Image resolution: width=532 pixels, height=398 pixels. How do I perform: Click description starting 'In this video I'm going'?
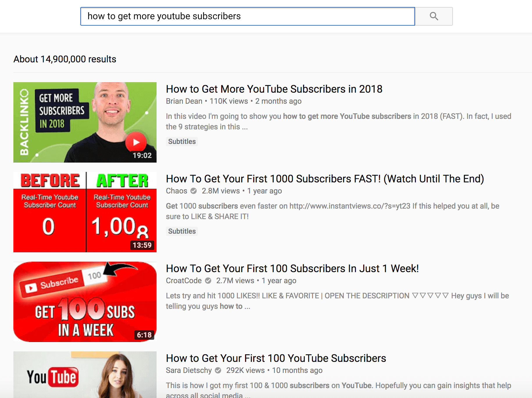point(338,121)
